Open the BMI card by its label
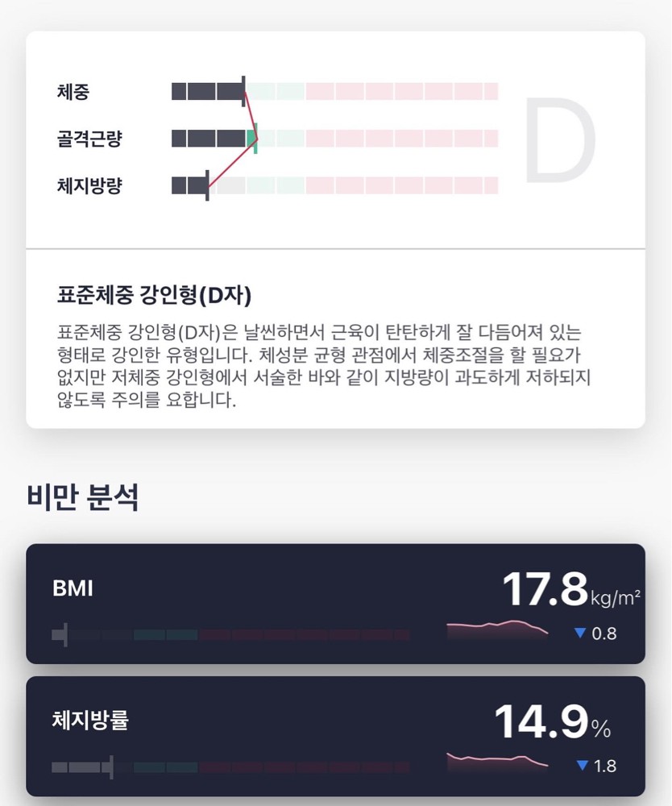This screenshot has width=672, height=806. [x=73, y=588]
